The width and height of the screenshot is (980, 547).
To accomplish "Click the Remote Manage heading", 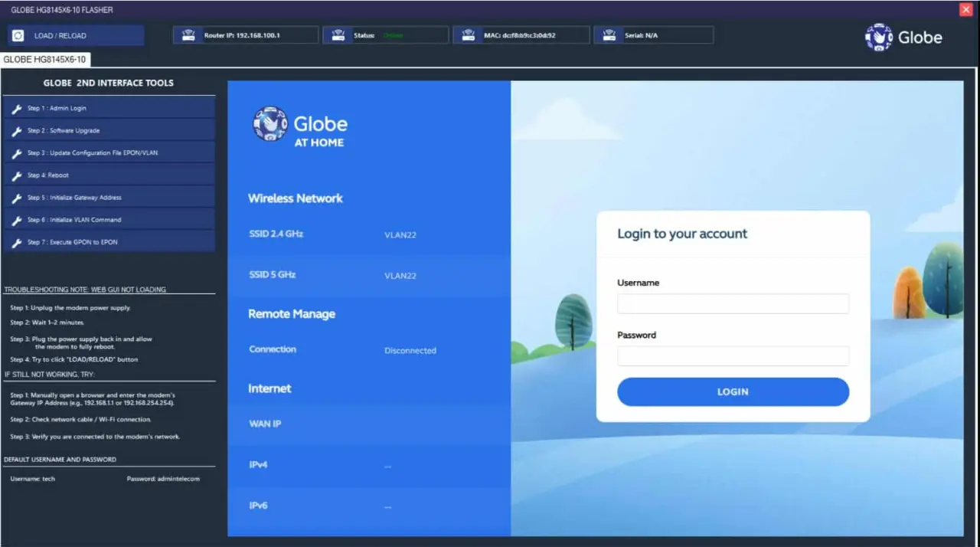I will click(x=292, y=314).
